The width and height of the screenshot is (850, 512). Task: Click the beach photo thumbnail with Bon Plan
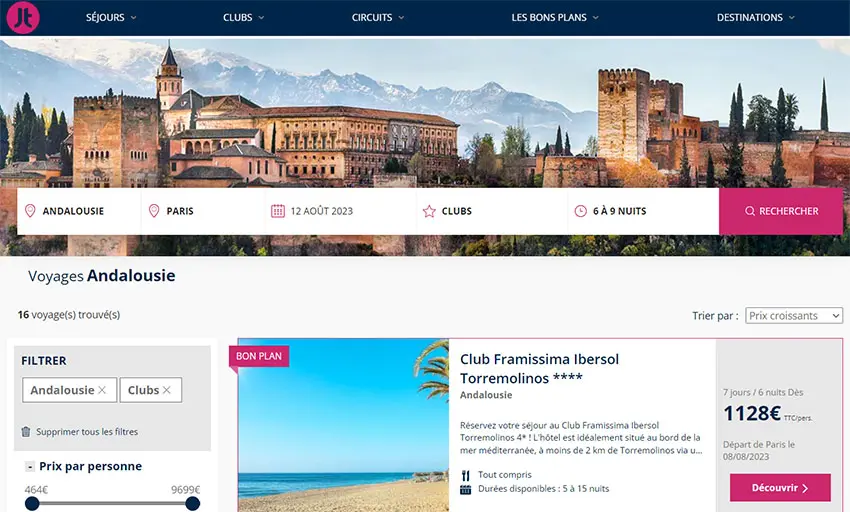pyautogui.click(x=343, y=425)
